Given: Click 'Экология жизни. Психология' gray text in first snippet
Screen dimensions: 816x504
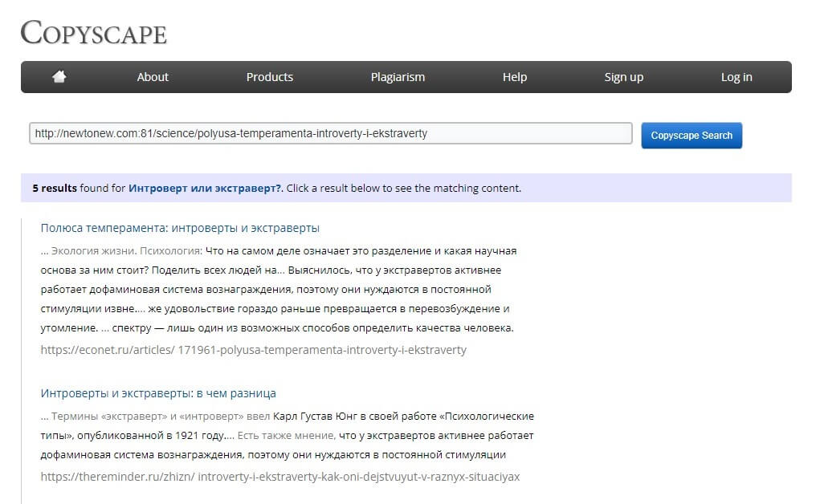Looking at the screenshot, I should [115, 251].
